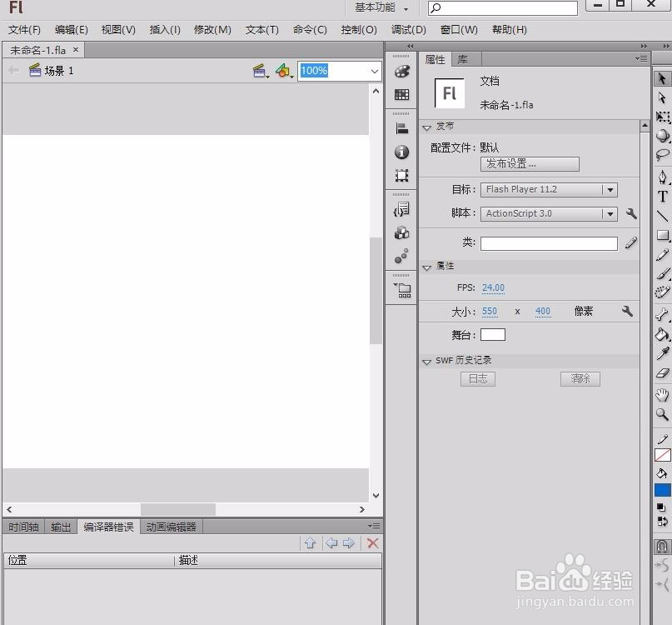
Task: Pick the Hand tool
Action: coord(663,395)
